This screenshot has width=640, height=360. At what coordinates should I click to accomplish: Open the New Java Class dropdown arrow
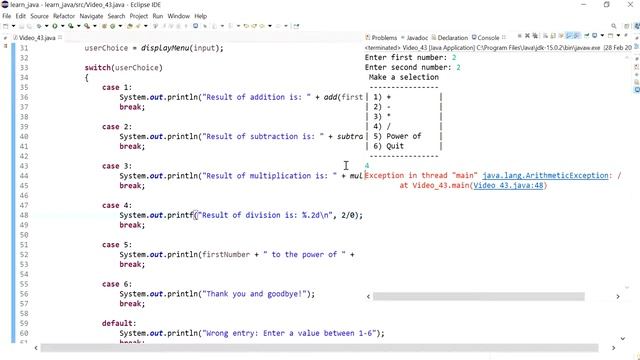[x=120, y=26]
